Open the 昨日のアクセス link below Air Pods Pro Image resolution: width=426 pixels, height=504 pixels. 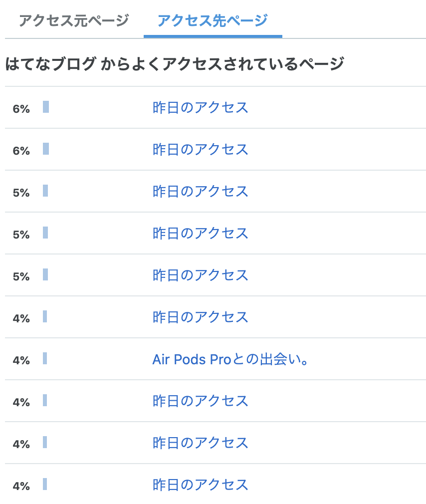click(200, 401)
